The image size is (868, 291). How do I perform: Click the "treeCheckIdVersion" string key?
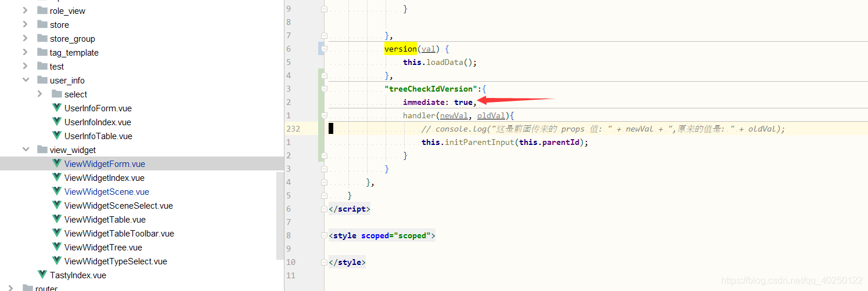(x=433, y=89)
